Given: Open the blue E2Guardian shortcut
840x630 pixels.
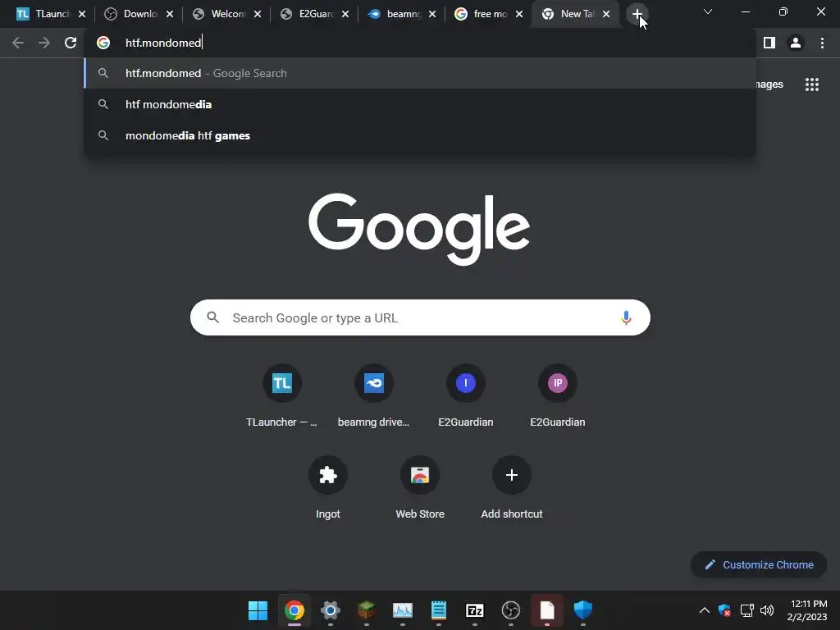Looking at the screenshot, I should (x=466, y=395).
